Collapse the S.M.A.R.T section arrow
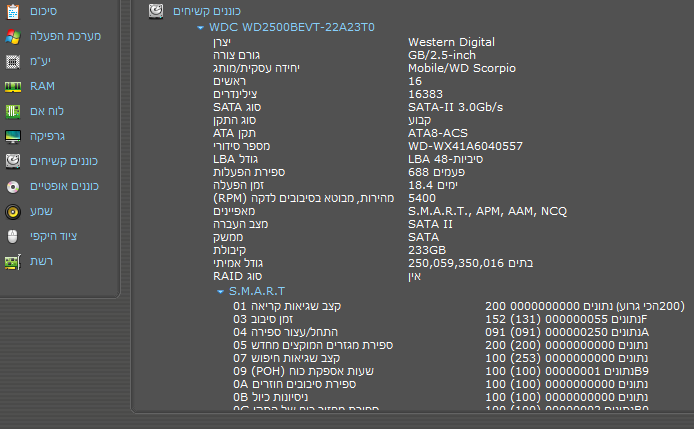The height and width of the screenshot is (429, 694). pyautogui.click(x=220, y=291)
